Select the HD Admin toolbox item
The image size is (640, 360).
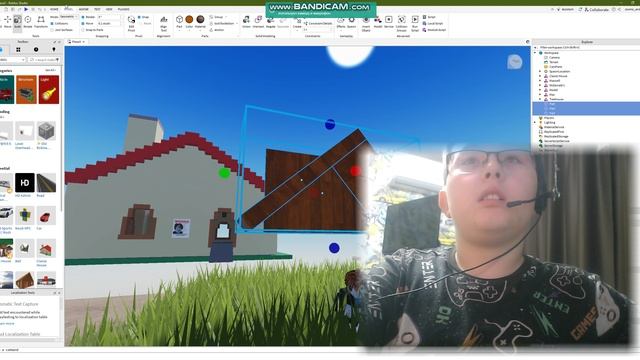coord(25,183)
